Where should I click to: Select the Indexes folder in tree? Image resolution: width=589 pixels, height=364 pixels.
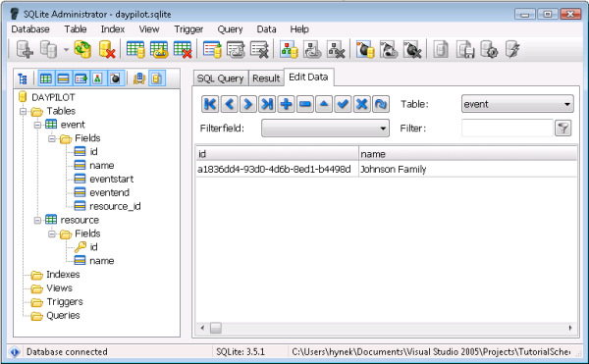click(x=63, y=275)
